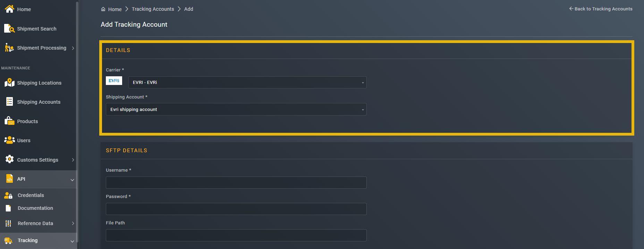
Task: Select the Customs Settings gear icon
Action: point(9,160)
